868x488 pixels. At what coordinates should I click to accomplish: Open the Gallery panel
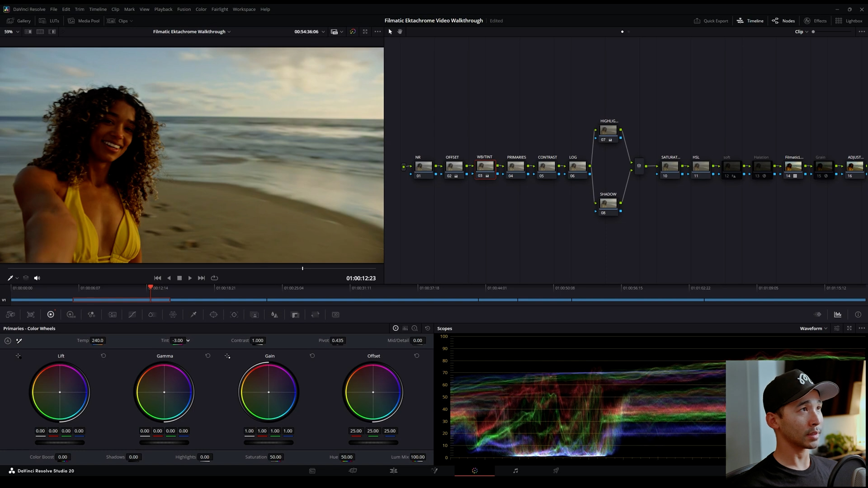(x=19, y=21)
